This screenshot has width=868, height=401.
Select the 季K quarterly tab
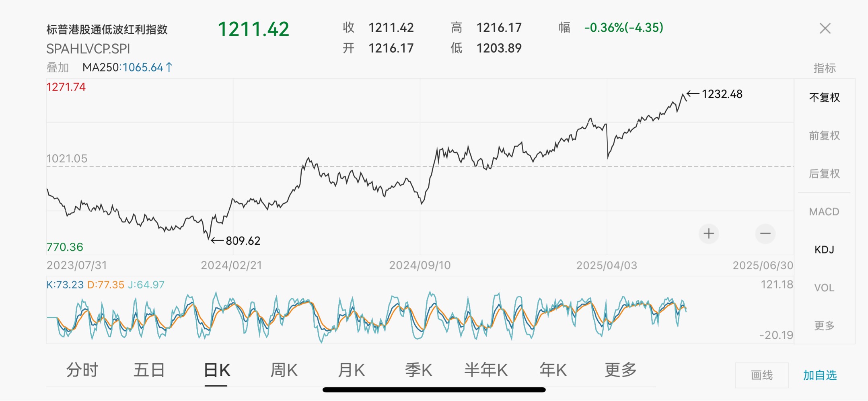pyautogui.click(x=418, y=370)
